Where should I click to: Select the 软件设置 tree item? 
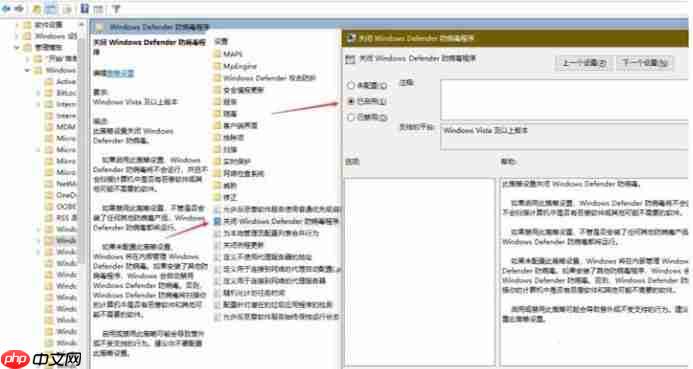(49, 25)
